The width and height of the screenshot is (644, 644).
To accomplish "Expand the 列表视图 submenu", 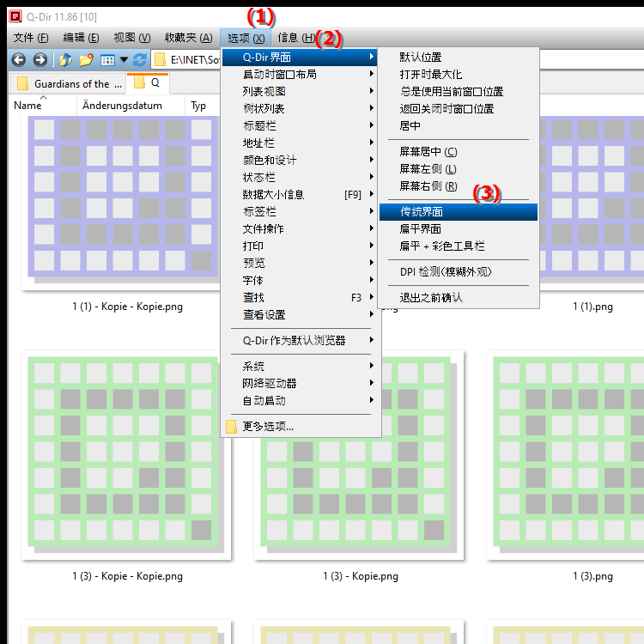I will [299, 92].
